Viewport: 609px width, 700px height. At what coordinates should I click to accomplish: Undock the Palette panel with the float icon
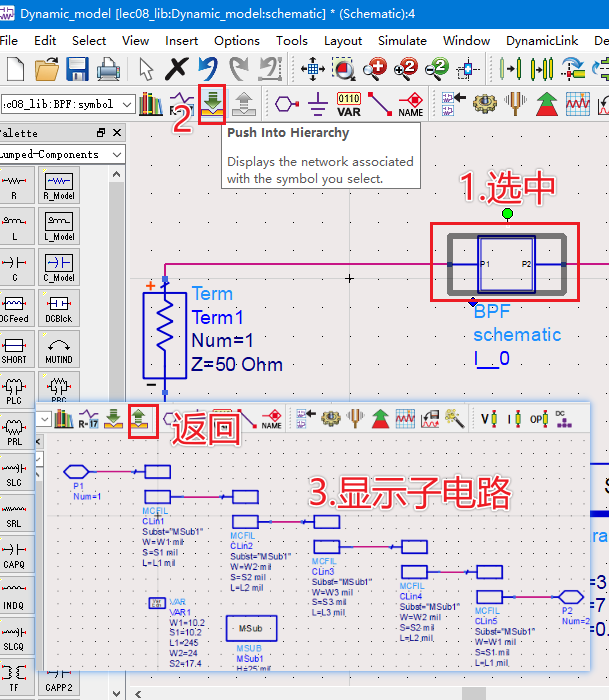pyautogui.click(x=101, y=133)
